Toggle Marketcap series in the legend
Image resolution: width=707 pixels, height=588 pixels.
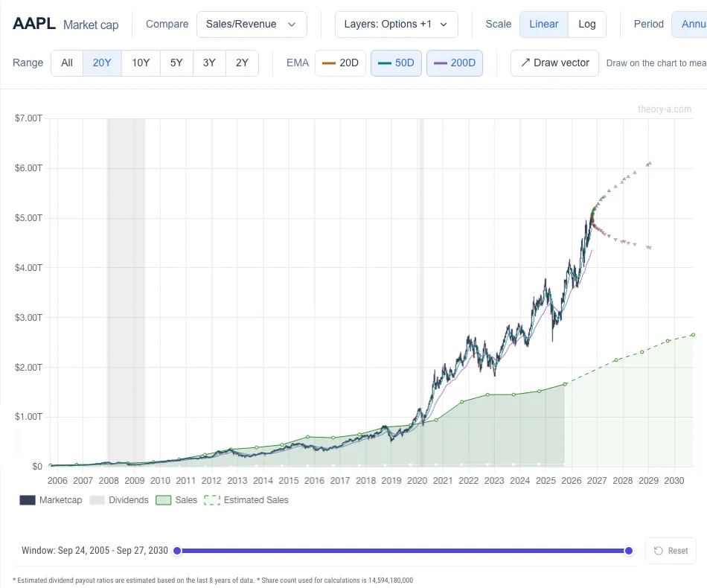coord(51,500)
